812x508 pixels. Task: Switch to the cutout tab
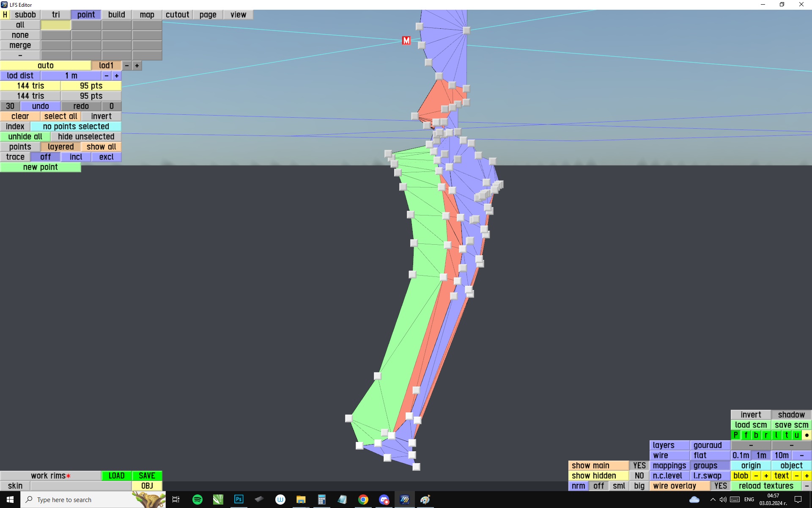coord(177,15)
